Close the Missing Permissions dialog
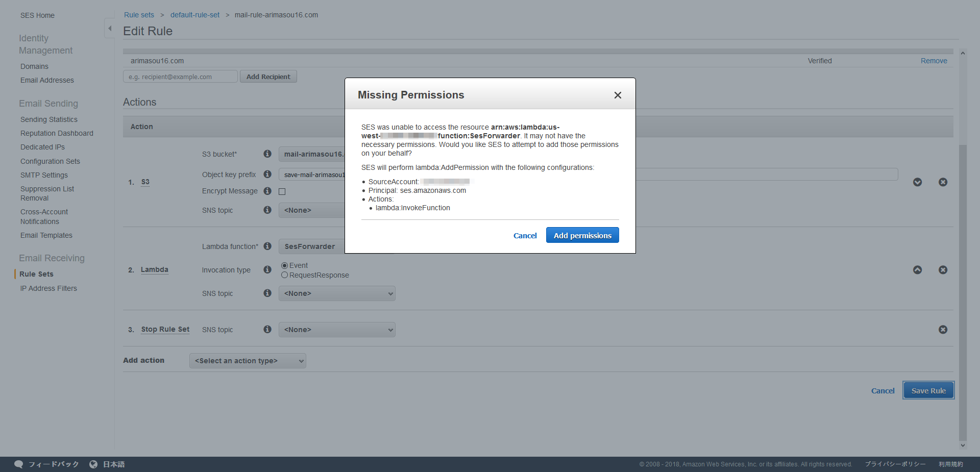This screenshot has width=980, height=472. [x=618, y=95]
